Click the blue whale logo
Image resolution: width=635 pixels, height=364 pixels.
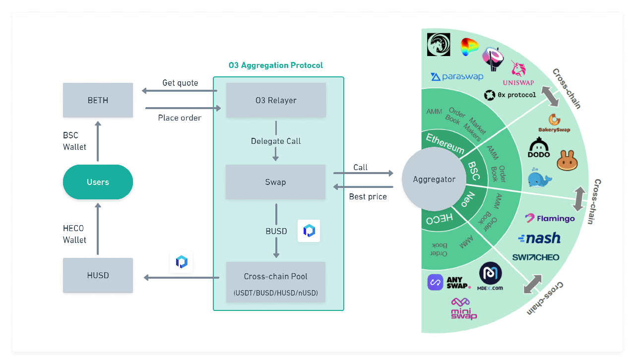click(x=540, y=178)
